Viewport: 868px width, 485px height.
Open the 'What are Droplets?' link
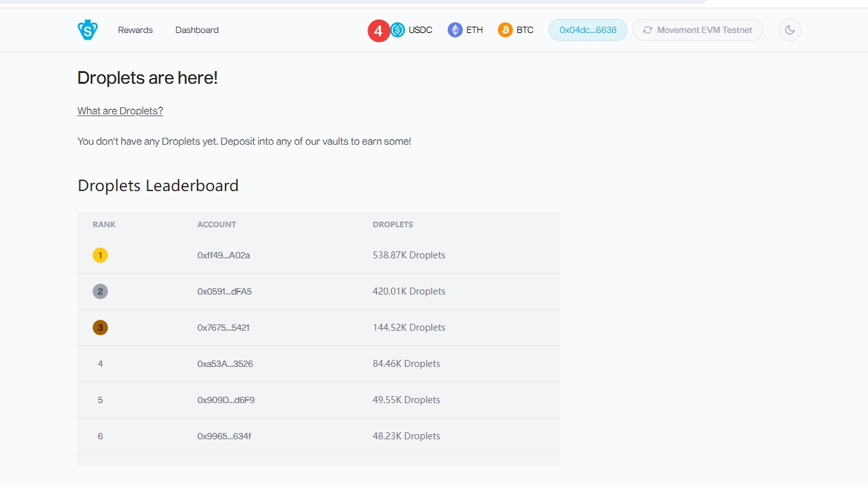coord(120,111)
